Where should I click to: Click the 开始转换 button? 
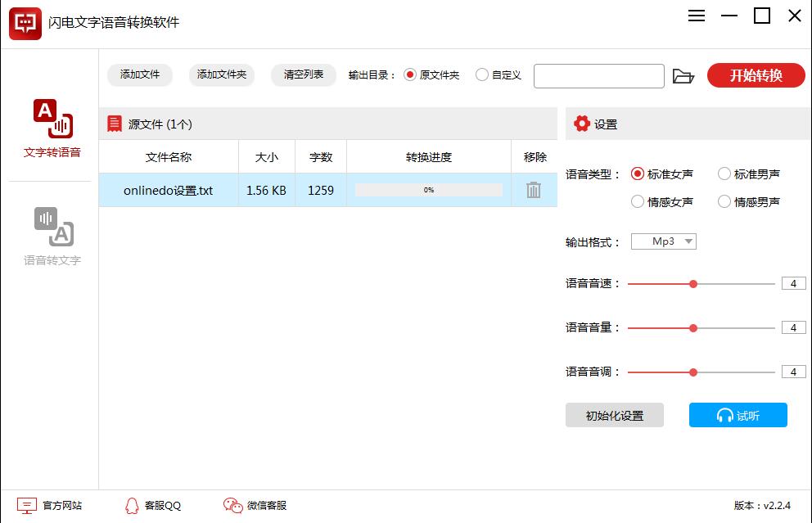pos(756,75)
